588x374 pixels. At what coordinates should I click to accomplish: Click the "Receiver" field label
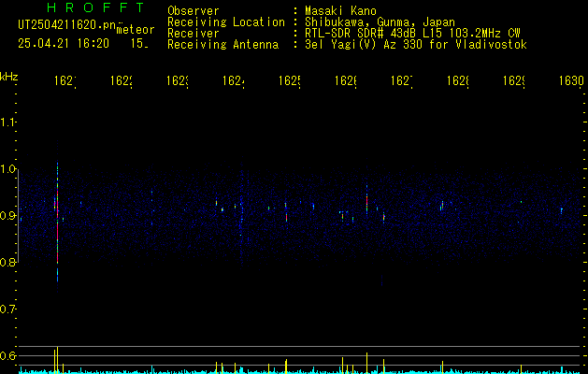pyautogui.click(x=194, y=34)
